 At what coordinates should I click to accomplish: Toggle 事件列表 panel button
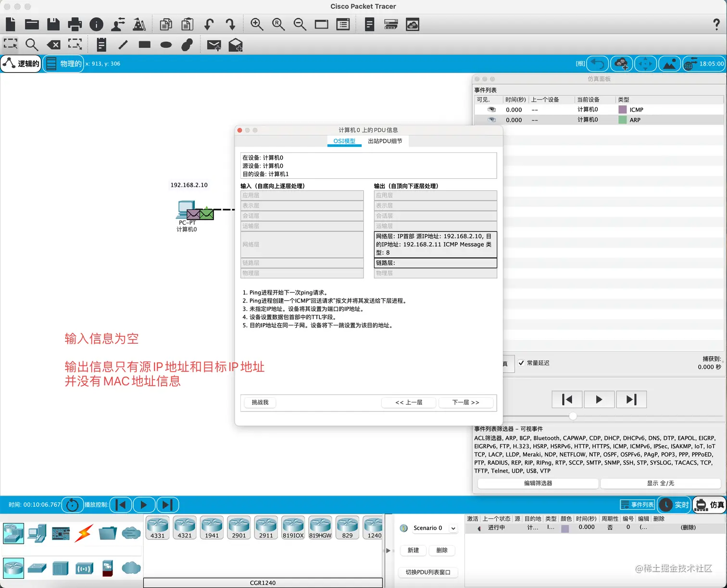(637, 505)
